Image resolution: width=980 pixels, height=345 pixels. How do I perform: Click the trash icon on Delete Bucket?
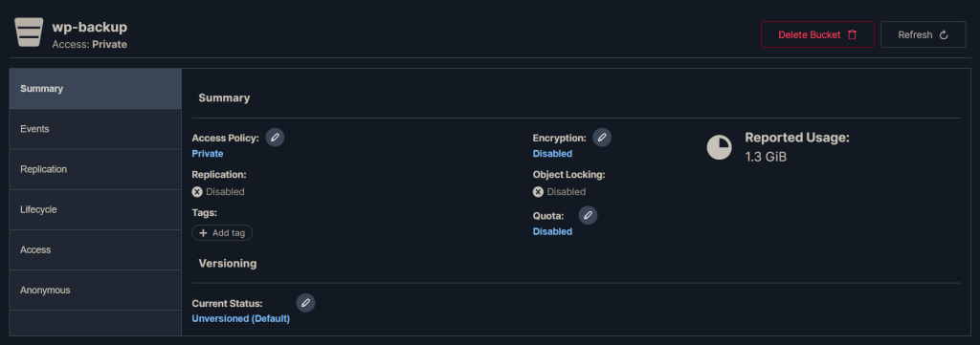pyautogui.click(x=852, y=35)
